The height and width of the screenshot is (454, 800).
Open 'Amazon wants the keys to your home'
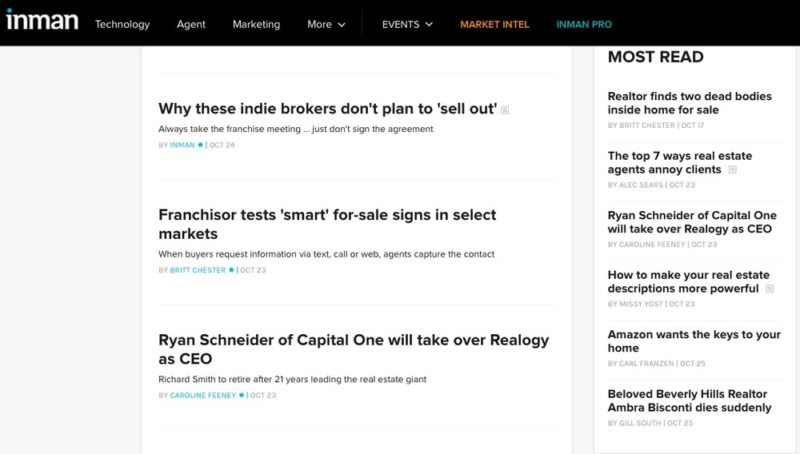pyautogui.click(x=694, y=341)
